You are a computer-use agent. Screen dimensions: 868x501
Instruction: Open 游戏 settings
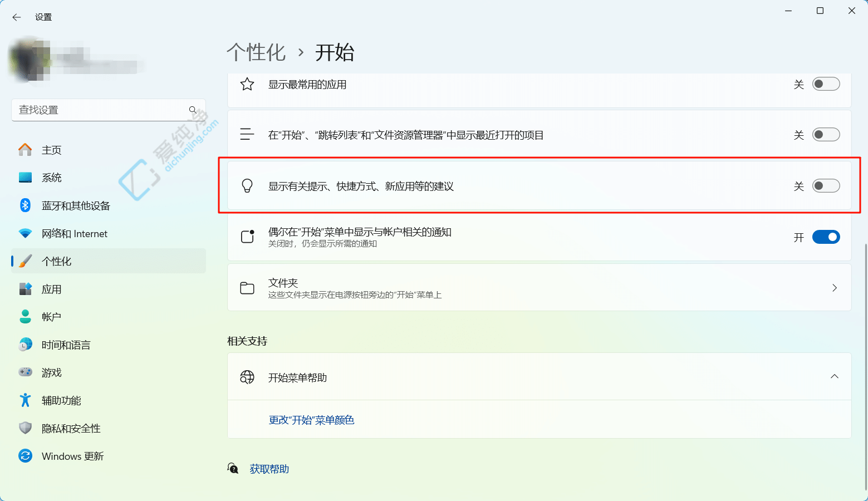point(52,372)
